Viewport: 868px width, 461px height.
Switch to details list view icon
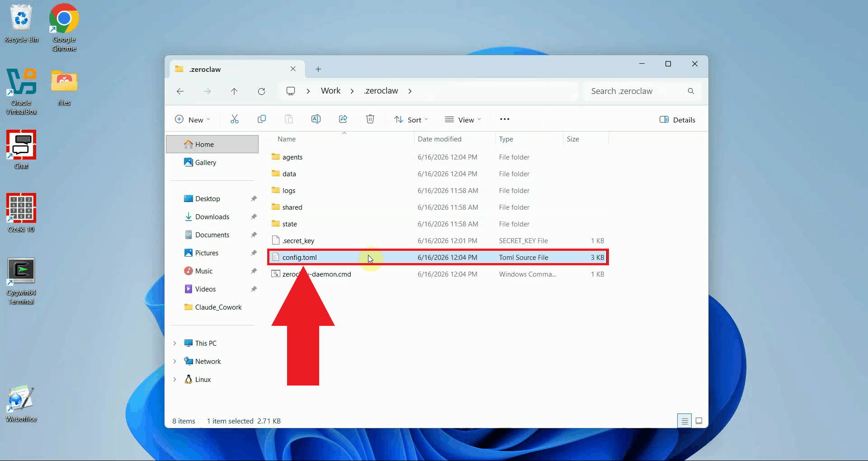[x=684, y=421]
